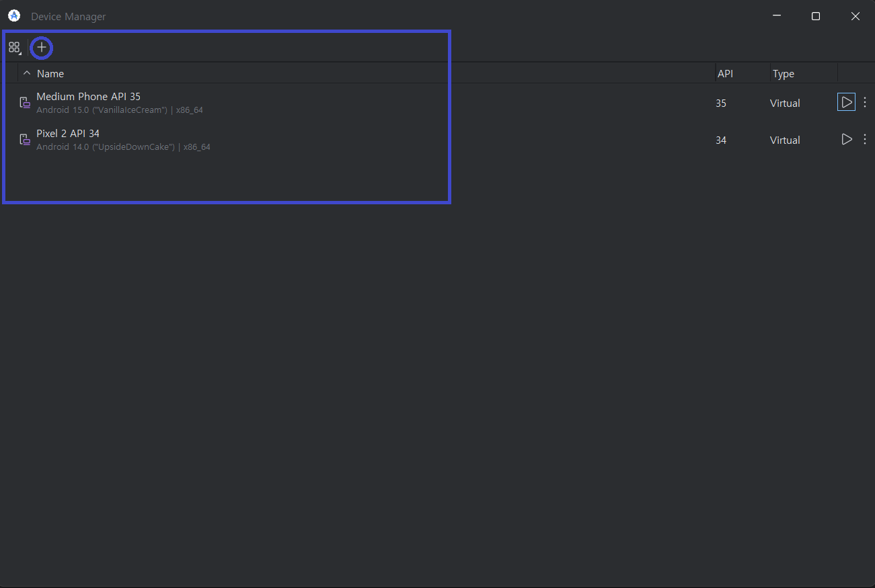The image size is (875, 588).
Task: Sort devices by the API column header
Action: 725,74
